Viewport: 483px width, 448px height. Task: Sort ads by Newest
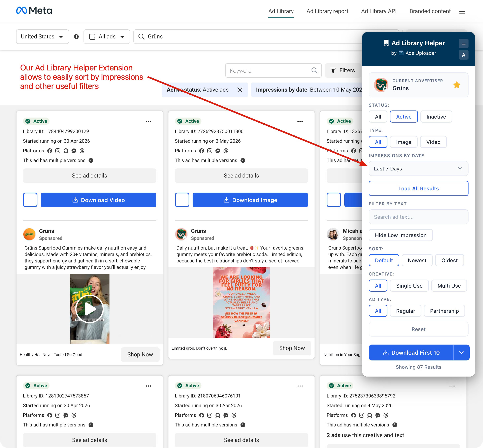(417, 260)
